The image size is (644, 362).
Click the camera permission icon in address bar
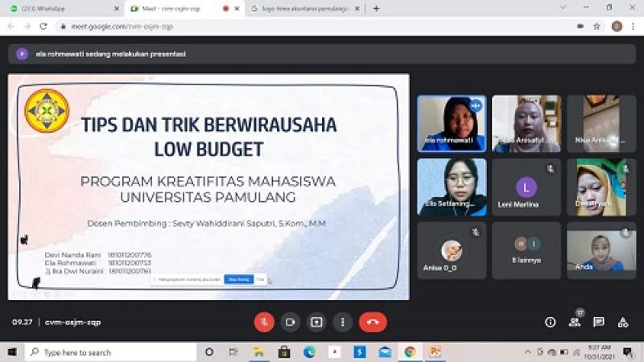pos(580,27)
